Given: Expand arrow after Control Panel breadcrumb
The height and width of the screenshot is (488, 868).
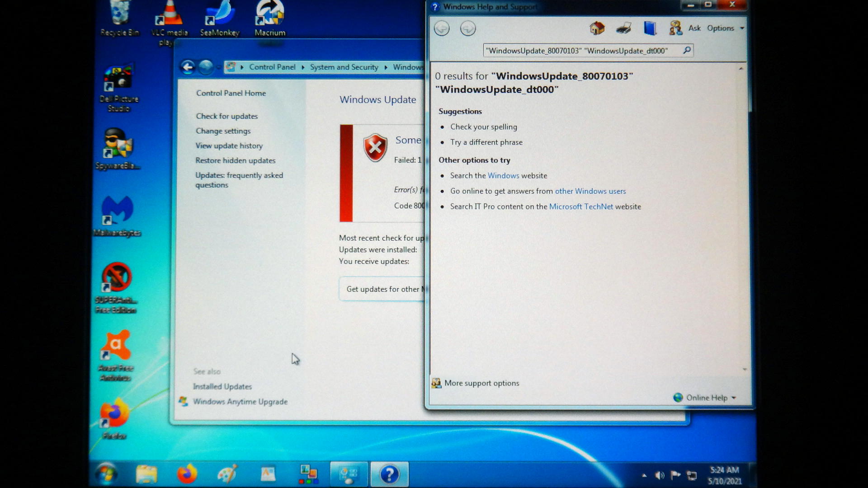Looking at the screenshot, I should (303, 67).
